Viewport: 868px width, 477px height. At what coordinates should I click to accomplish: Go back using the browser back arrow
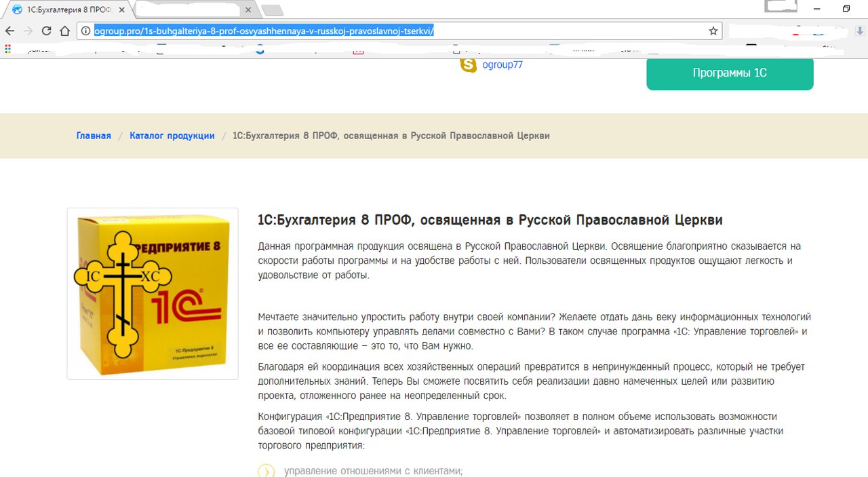pyautogui.click(x=9, y=31)
